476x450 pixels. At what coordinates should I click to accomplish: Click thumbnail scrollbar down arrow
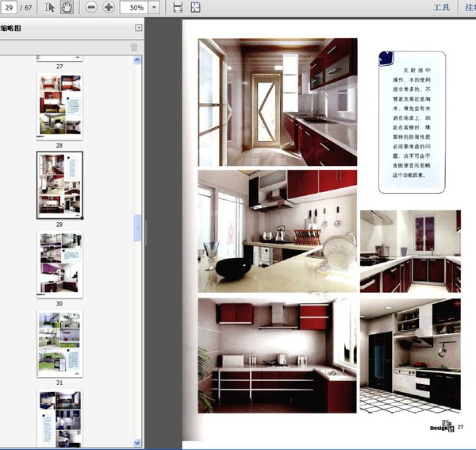[x=137, y=443]
